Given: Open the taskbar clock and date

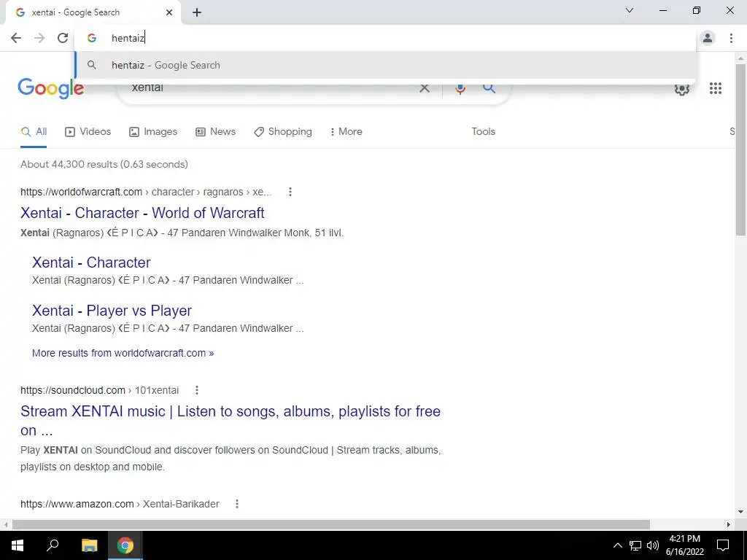Looking at the screenshot, I should point(684,545).
